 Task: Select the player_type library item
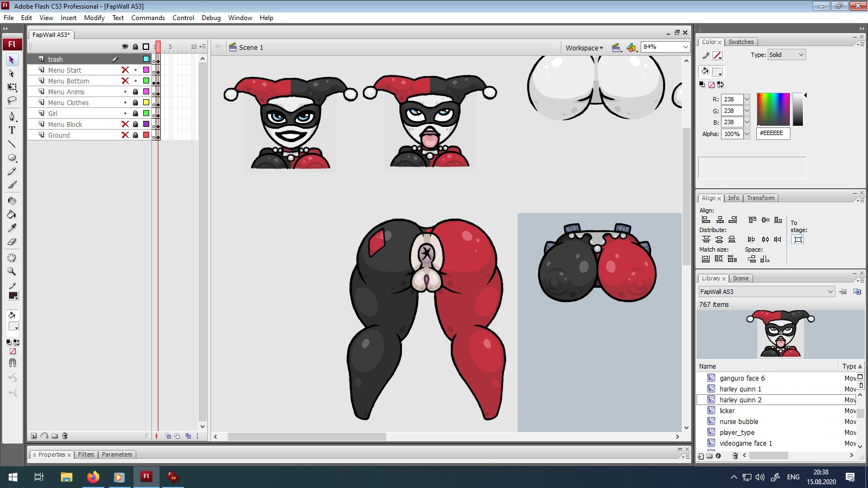737,432
